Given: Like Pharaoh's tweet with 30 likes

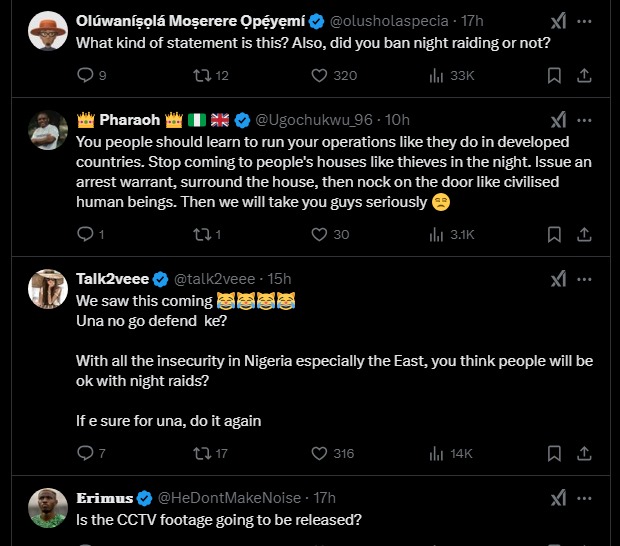Looking at the screenshot, I should pos(319,234).
